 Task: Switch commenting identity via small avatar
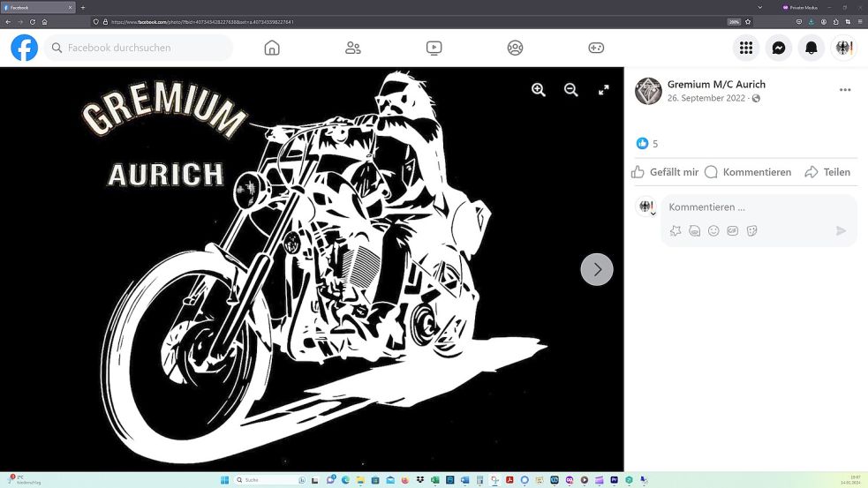646,206
